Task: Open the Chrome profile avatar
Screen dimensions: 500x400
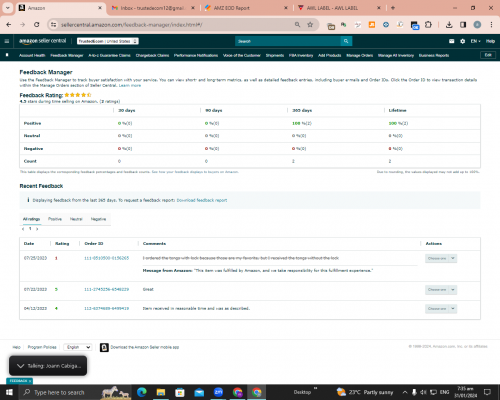Action: tap(477, 24)
